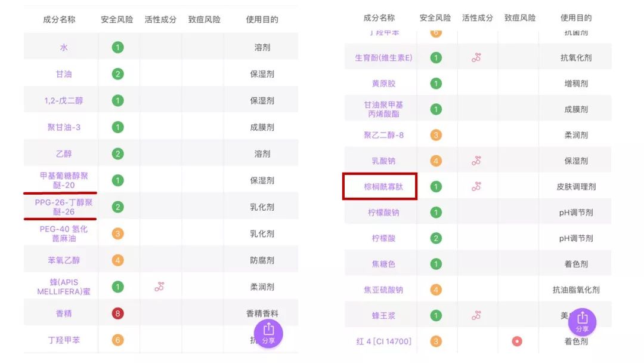Screen dimensions: 644x363
Task: Open the ingredient link 甘油
Action: coord(63,74)
